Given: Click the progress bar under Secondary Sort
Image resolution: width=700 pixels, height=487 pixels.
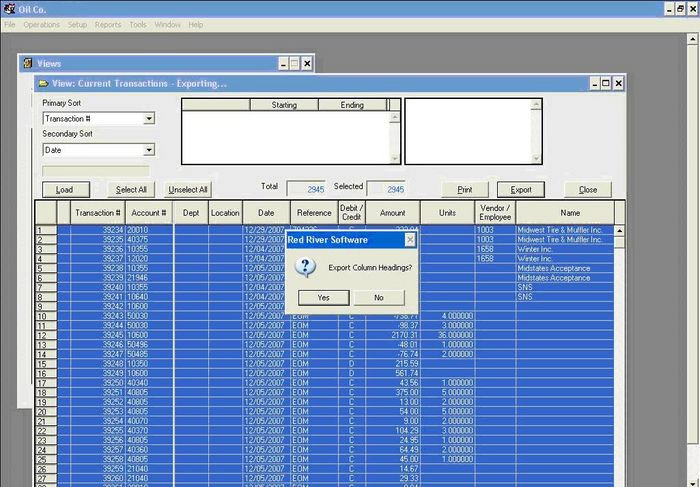Looking at the screenshot, I should click(x=96, y=171).
